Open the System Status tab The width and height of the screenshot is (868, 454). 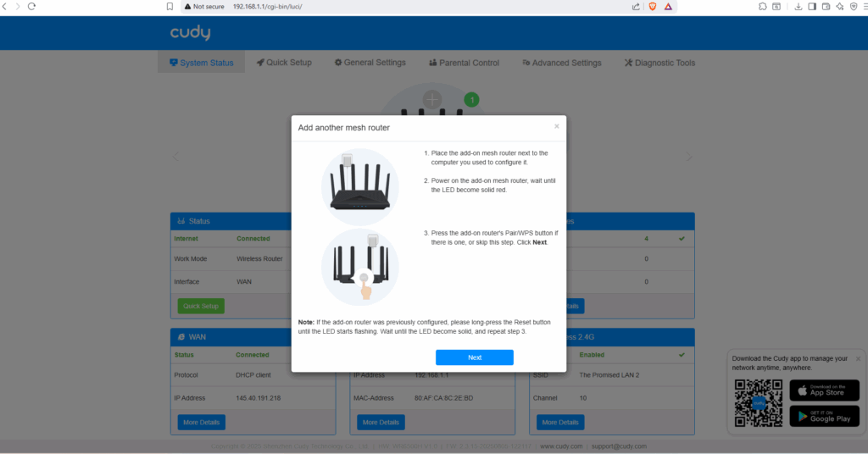[202, 63]
